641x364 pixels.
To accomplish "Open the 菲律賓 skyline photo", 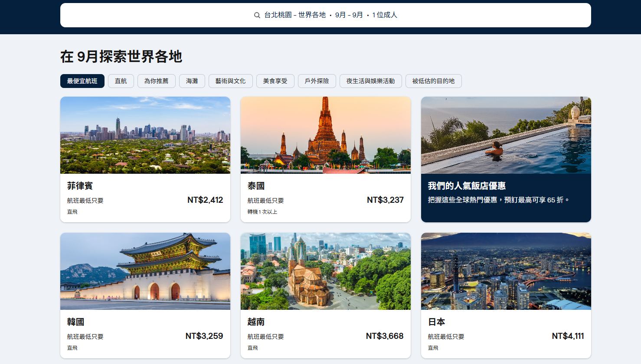I will (145, 135).
